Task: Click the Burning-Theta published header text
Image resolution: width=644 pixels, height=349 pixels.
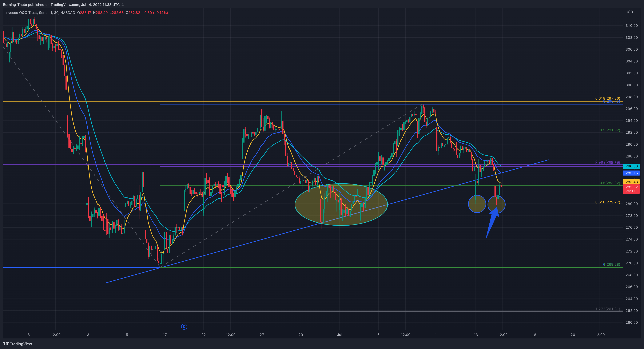Action: (x=63, y=4)
